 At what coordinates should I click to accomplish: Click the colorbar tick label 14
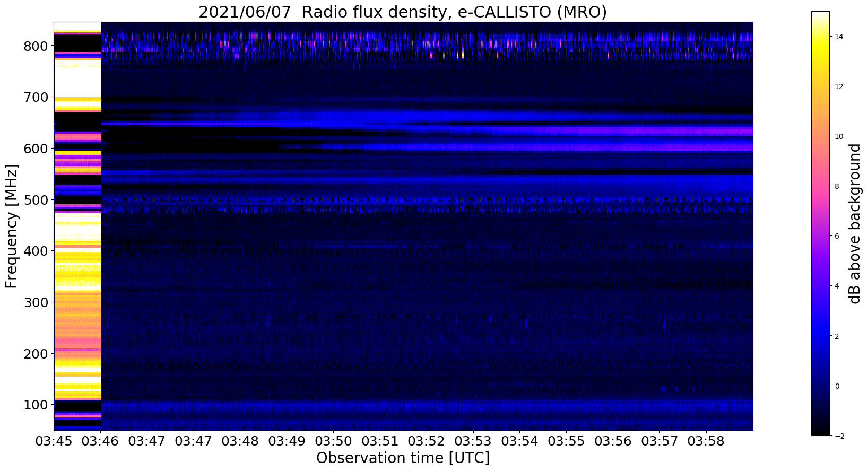[839, 37]
